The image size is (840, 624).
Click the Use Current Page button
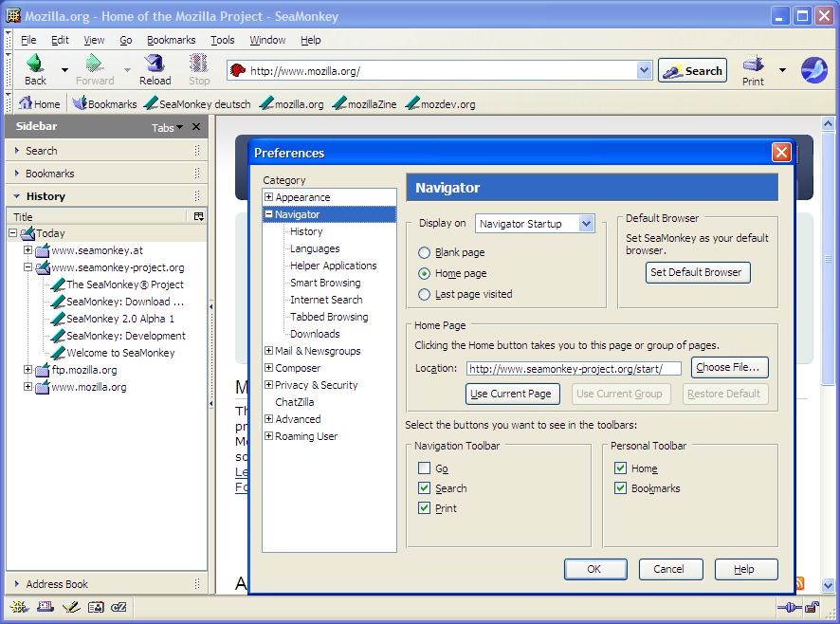coord(513,394)
